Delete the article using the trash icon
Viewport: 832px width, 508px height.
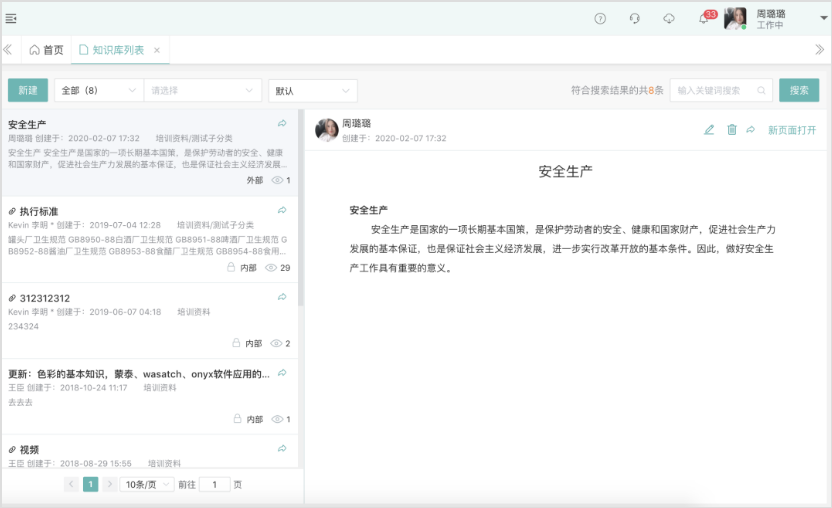pyautogui.click(x=731, y=130)
